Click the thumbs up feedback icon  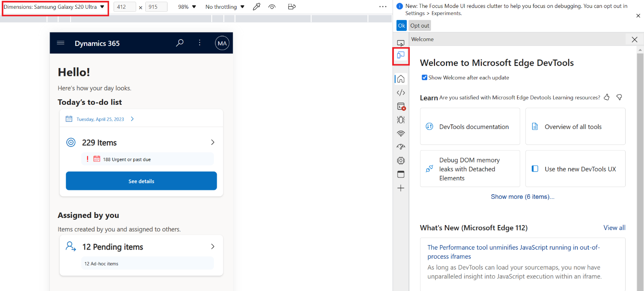coord(607,97)
